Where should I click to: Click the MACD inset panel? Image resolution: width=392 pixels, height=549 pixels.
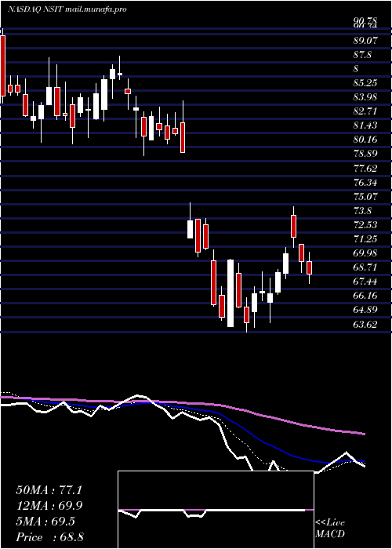click(216, 510)
